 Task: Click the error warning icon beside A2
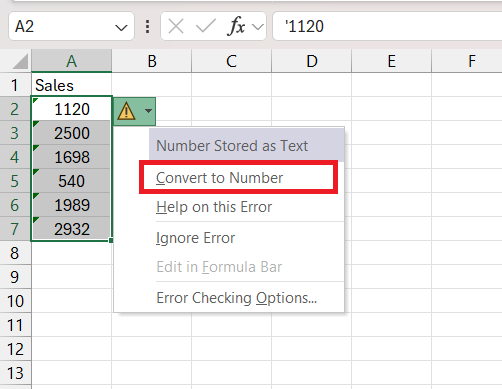(x=126, y=111)
